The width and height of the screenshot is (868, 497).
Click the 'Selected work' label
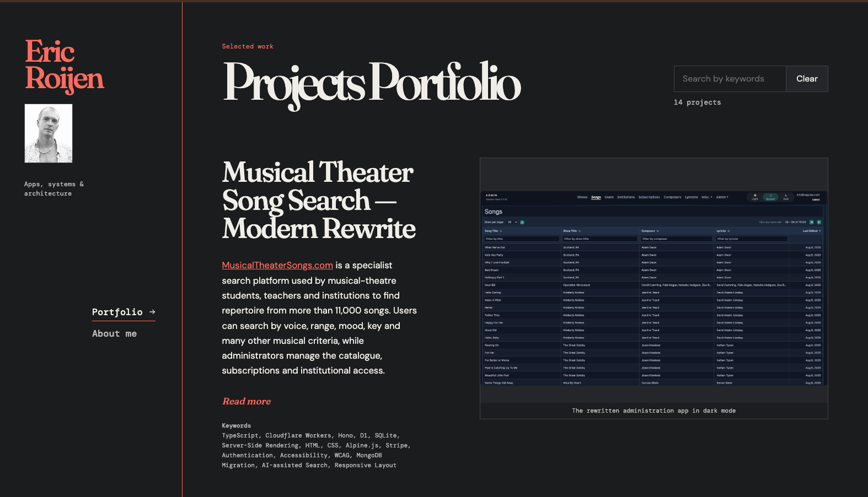coord(248,46)
